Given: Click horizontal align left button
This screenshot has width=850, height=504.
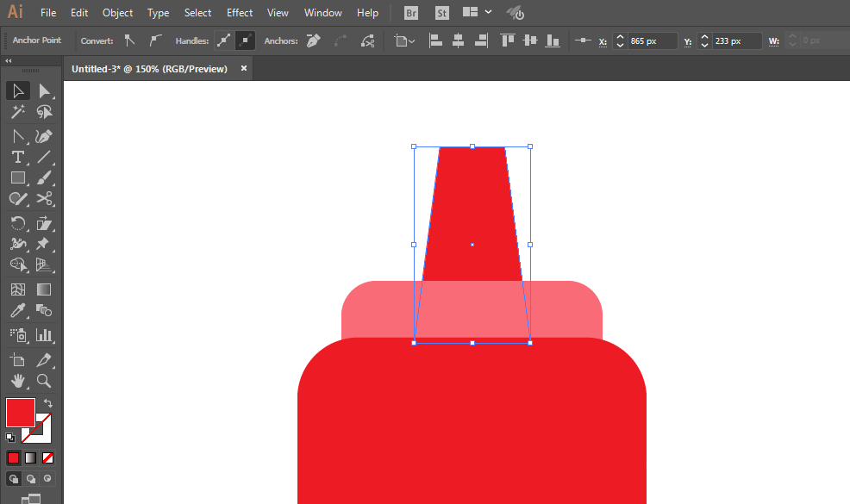Looking at the screenshot, I should (x=435, y=40).
